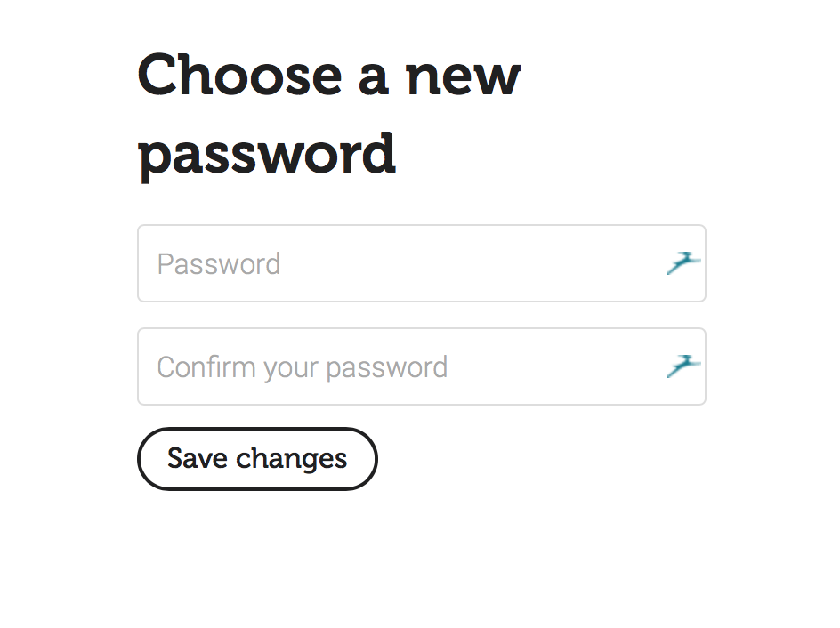Place the cursor in the password confirmation box
The height and width of the screenshot is (628, 840).
tap(400, 366)
